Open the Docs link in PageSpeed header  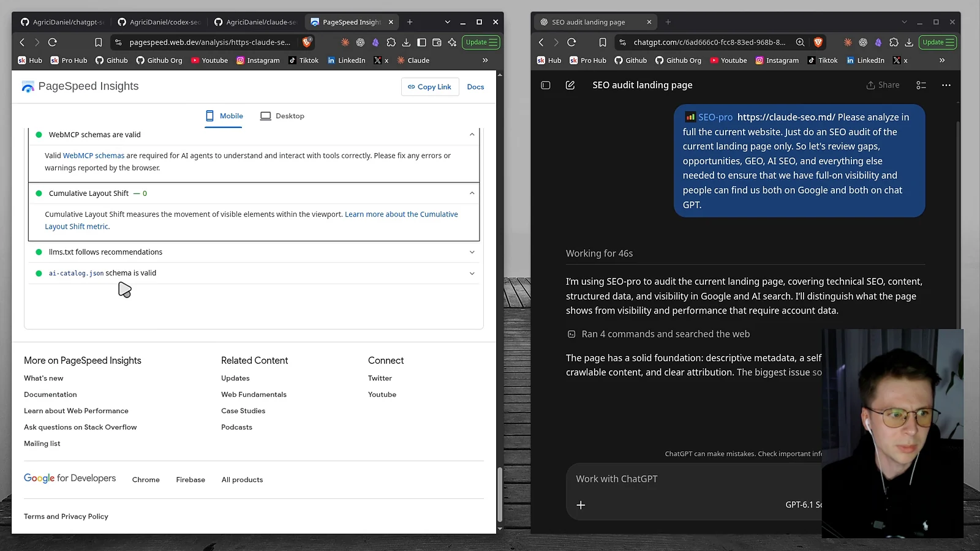[475, 87]
